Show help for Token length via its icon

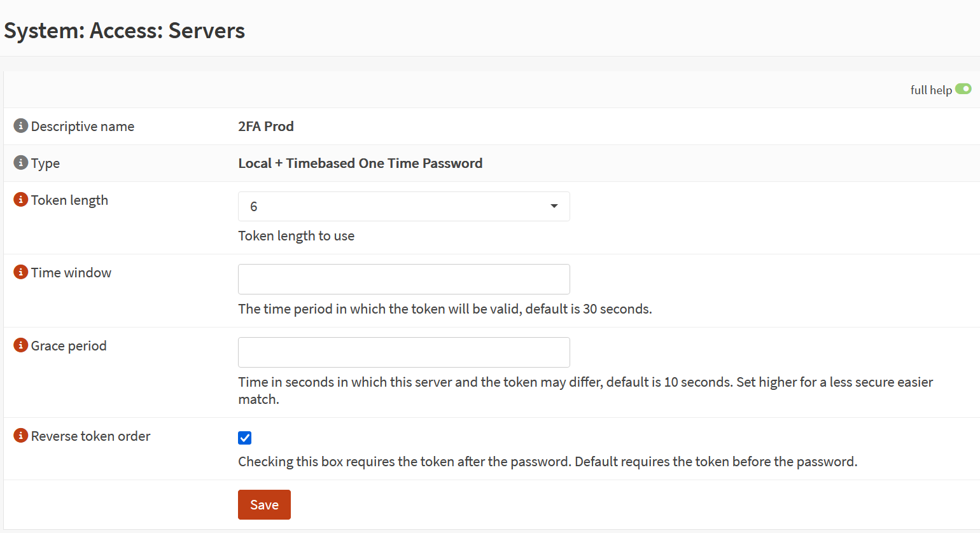click(x=20, y=200)
